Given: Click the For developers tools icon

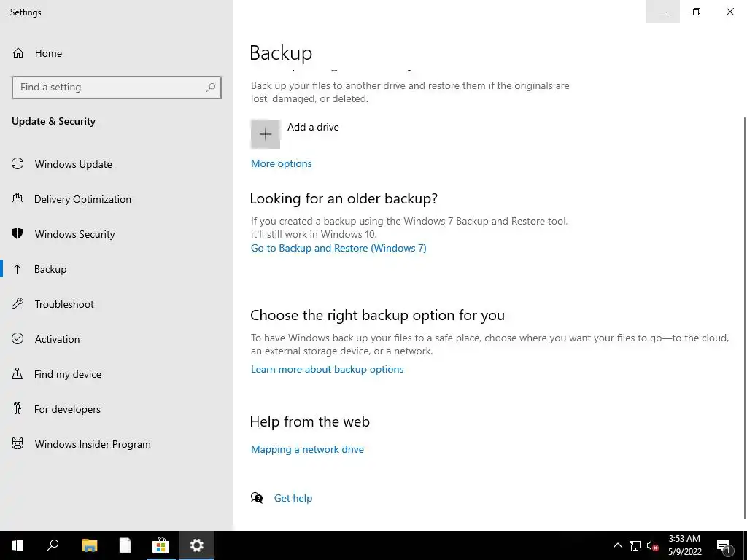Looking at the screenshot, I should pyautogui.click(x=18, y=408).
